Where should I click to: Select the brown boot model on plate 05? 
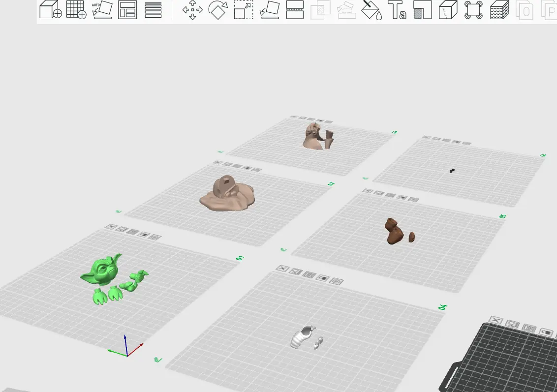click(x=394, y=231)
